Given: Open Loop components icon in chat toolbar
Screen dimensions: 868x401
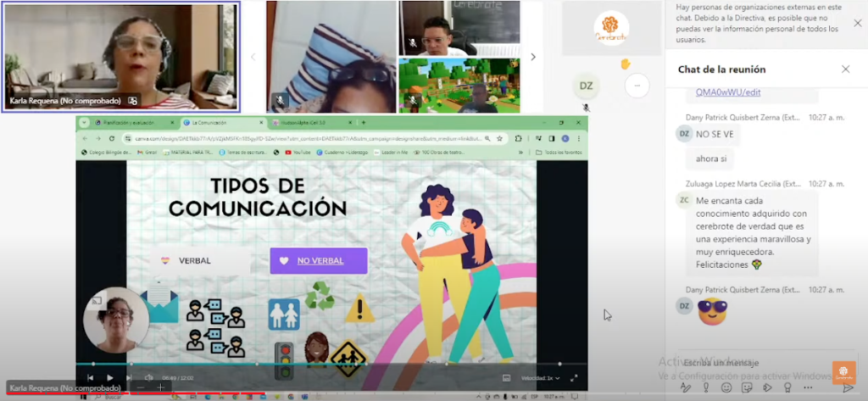Looking at the screenshot, I should 767,387.
